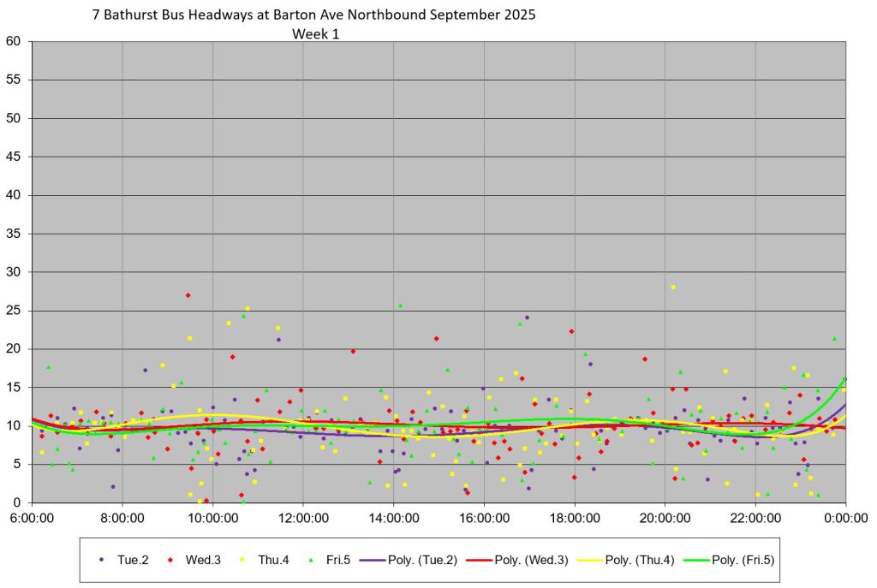This screenshot has height=588, width=877.
Task: Click the '12:00:00' x-axis label
Action: point(303,518)
